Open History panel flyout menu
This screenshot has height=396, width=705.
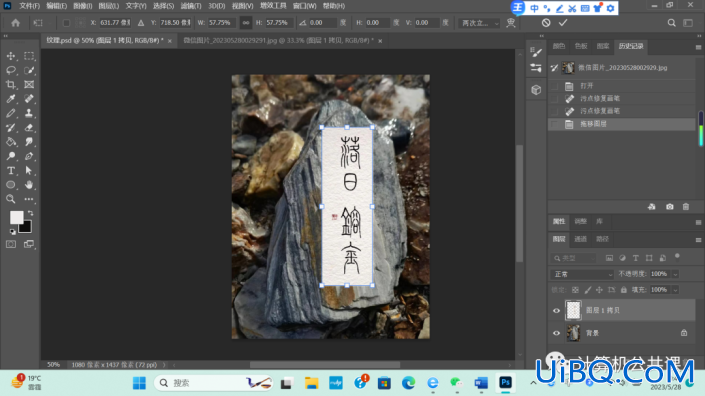point(698,47)
